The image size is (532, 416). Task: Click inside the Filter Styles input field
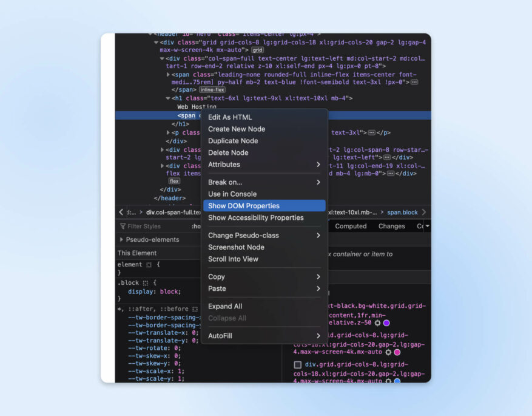152,226
